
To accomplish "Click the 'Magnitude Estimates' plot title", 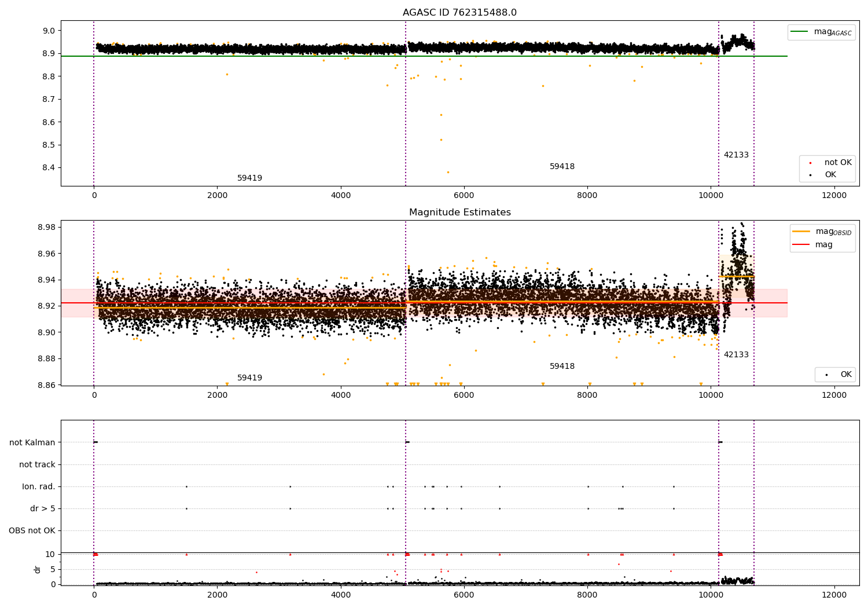I will tap(459, 213).
